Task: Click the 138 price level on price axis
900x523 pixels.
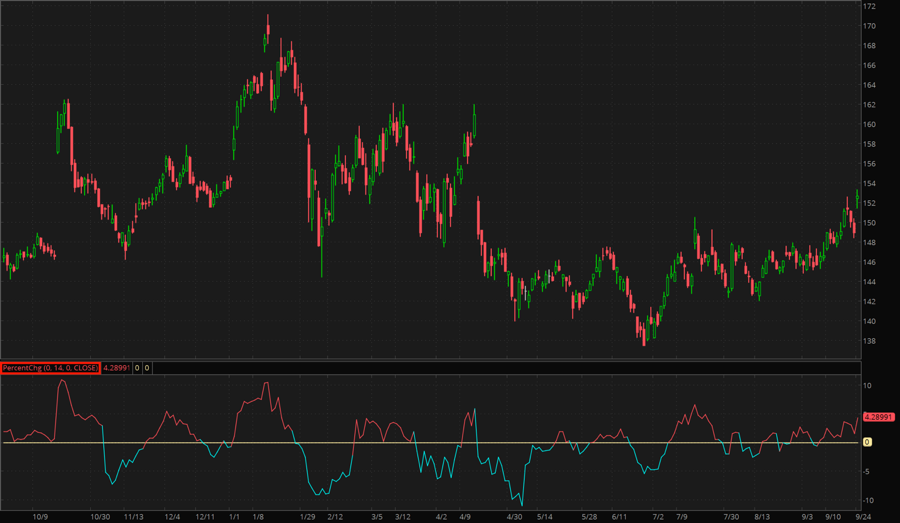Action: pyautogui.click(x=869, y=341)
